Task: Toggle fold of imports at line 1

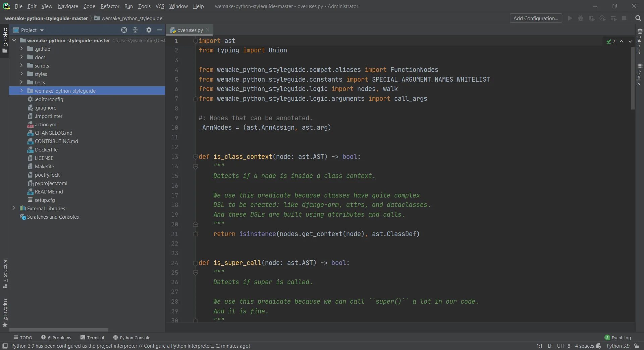Action: (x=196, y=41)
